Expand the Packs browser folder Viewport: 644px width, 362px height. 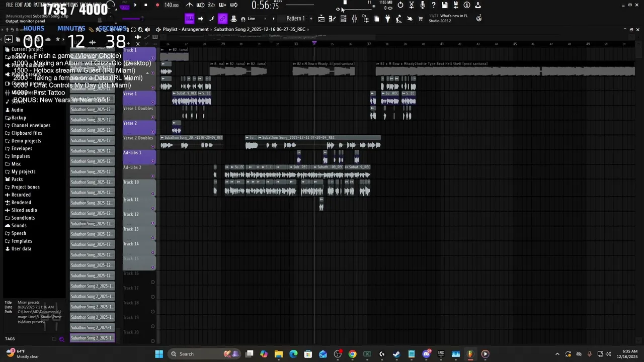(14, 179)
